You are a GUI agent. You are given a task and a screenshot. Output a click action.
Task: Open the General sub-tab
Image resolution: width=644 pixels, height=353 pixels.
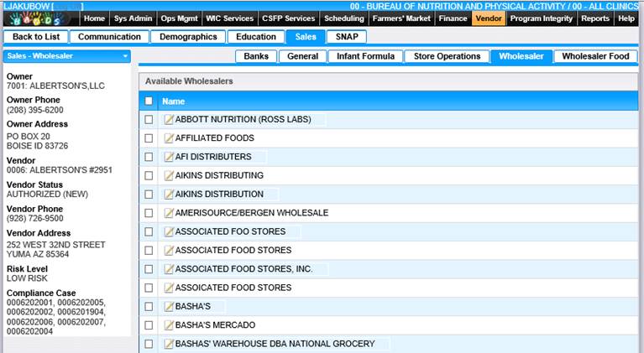pos(303,56)
